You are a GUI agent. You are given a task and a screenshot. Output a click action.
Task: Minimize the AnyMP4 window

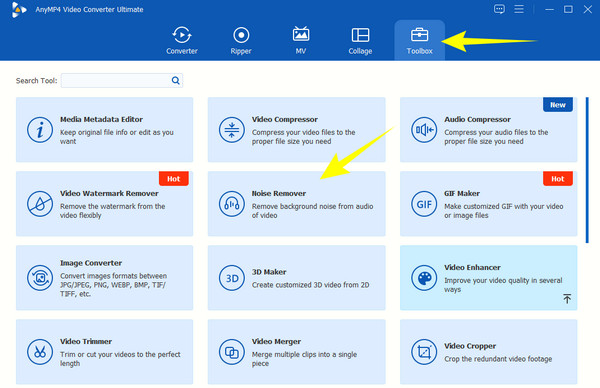coord(549,9)
